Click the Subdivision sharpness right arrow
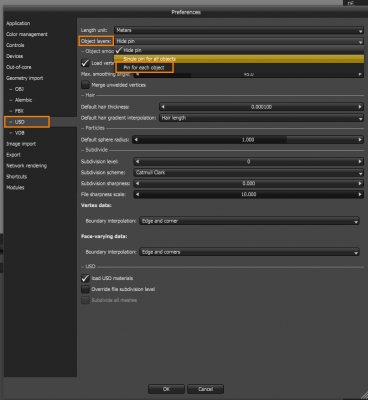This screenshot has width=368, height=400. pyautogui.click(x=360, y=183)
